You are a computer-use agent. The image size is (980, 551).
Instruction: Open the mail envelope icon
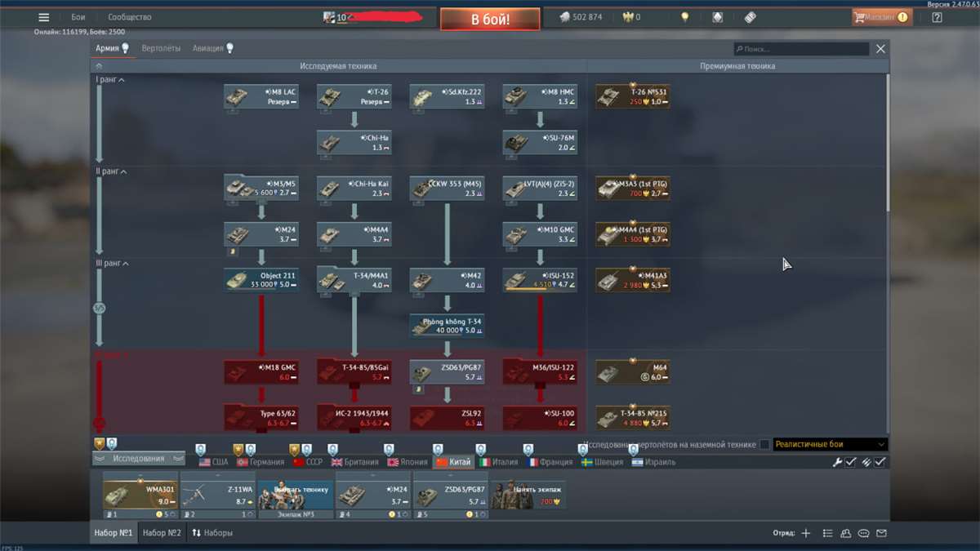(x=882, y=533)
